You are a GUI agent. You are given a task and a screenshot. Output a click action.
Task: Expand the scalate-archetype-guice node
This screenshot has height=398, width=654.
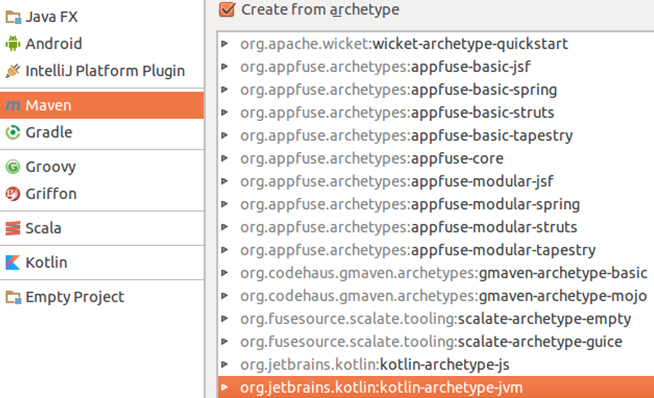(224, 342)
